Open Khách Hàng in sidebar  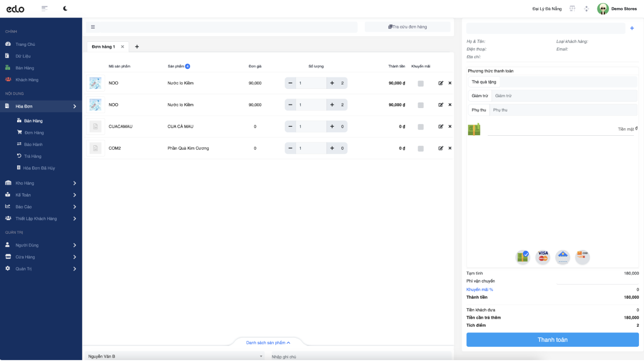[27, 80]
